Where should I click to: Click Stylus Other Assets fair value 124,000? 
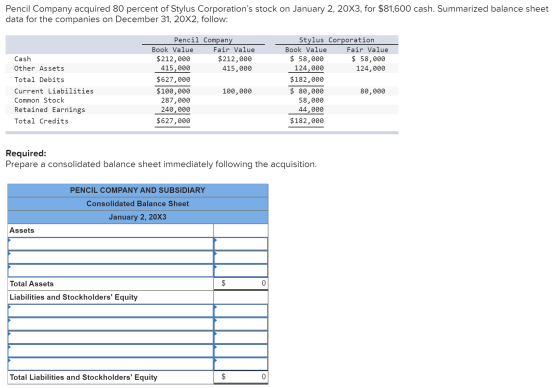tap(371, 69)
